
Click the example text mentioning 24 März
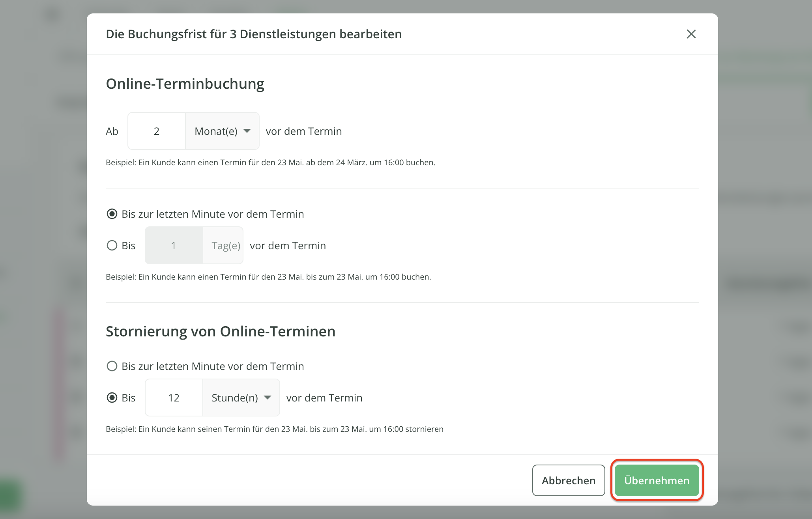(x=270, y=162)
